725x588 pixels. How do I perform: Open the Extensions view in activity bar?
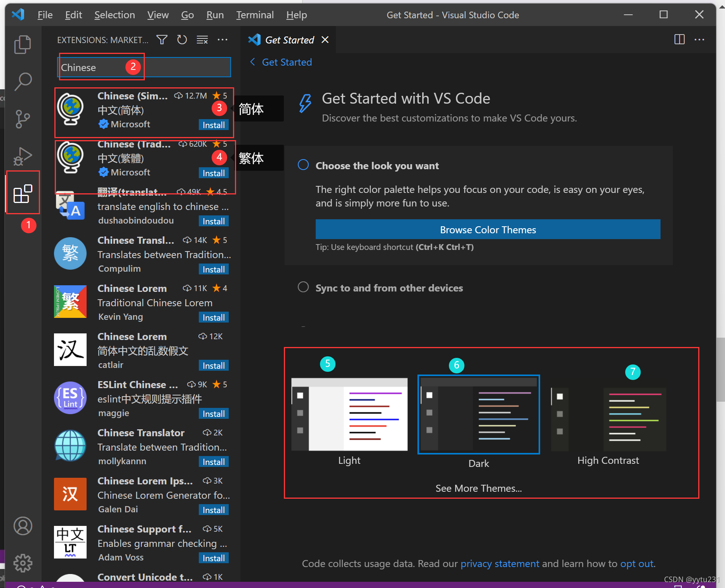pyautogui.click(x=23, y=193)
